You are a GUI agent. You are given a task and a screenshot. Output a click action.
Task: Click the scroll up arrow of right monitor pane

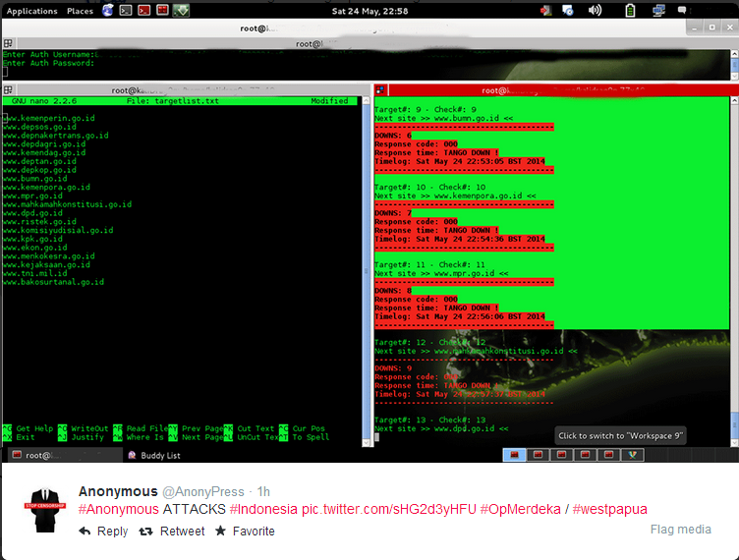(x=734, y=100)
